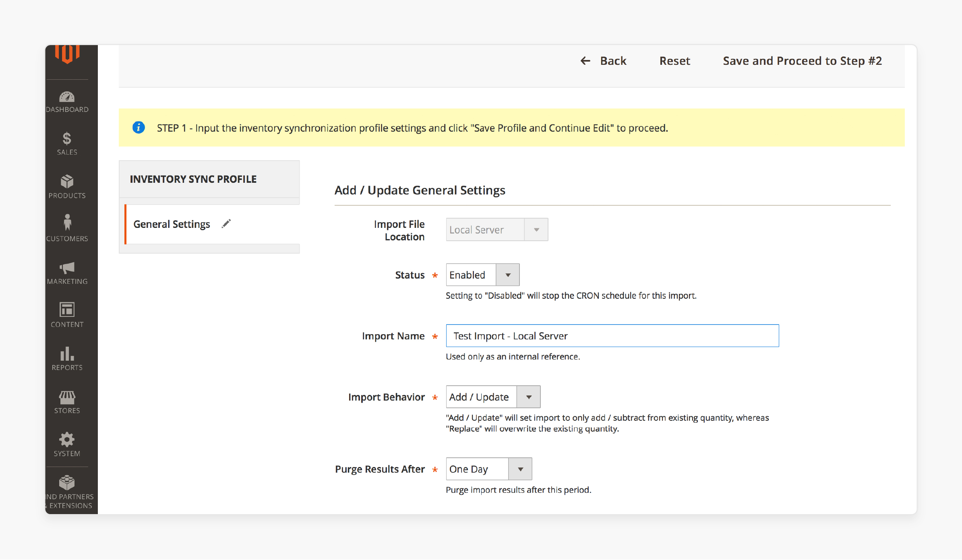Click the Add / Update General Settings heading
The image size is (962, 560).
[420, 190]
